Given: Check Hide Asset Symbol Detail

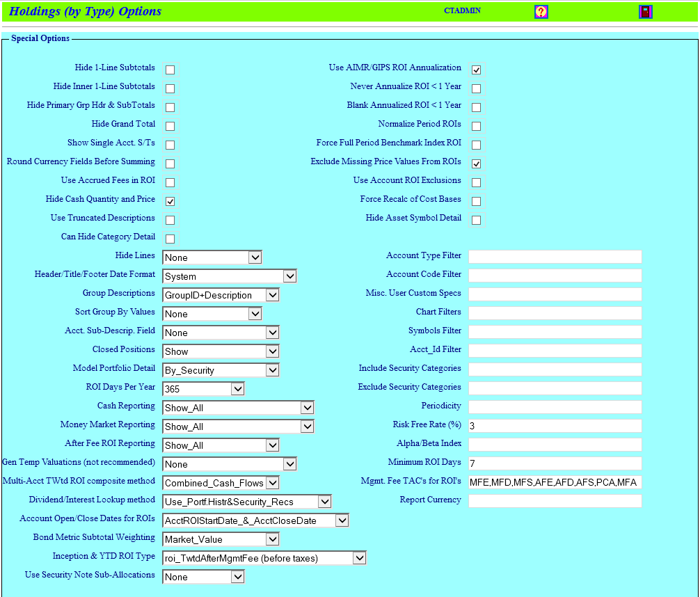Looking at the screenshot, I should [x=476, y=219].
